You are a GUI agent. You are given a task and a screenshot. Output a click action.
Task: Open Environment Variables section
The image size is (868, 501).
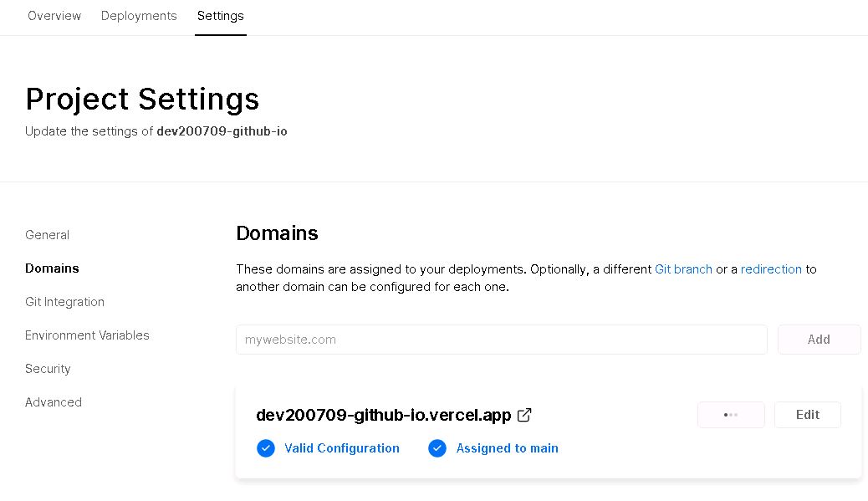tap(87, 335)
